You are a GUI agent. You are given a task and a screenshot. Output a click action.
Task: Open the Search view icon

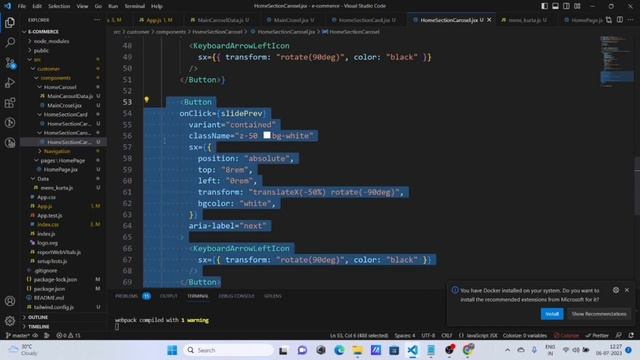[x=10, y=42]
